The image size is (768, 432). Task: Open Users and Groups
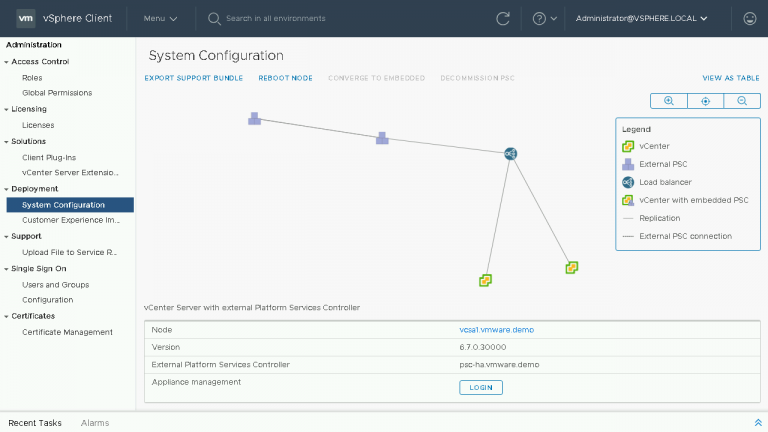pyautogui.click(x=55, y=285)
